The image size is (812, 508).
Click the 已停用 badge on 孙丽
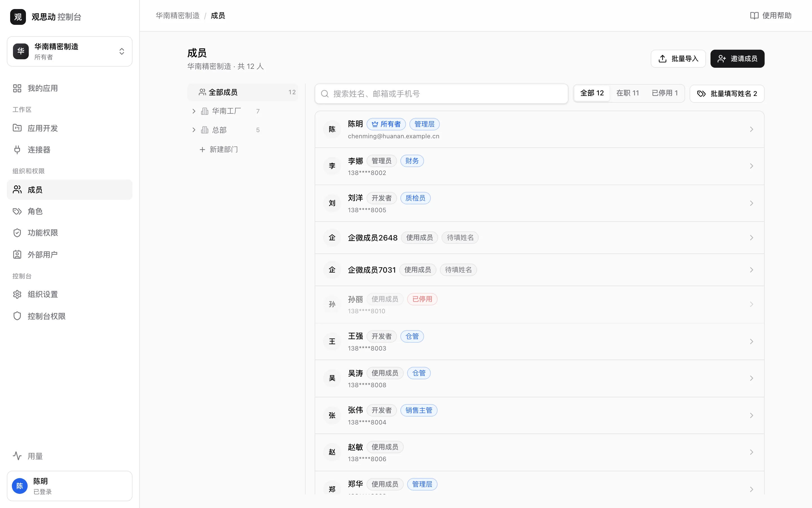[x=422, y=299]
